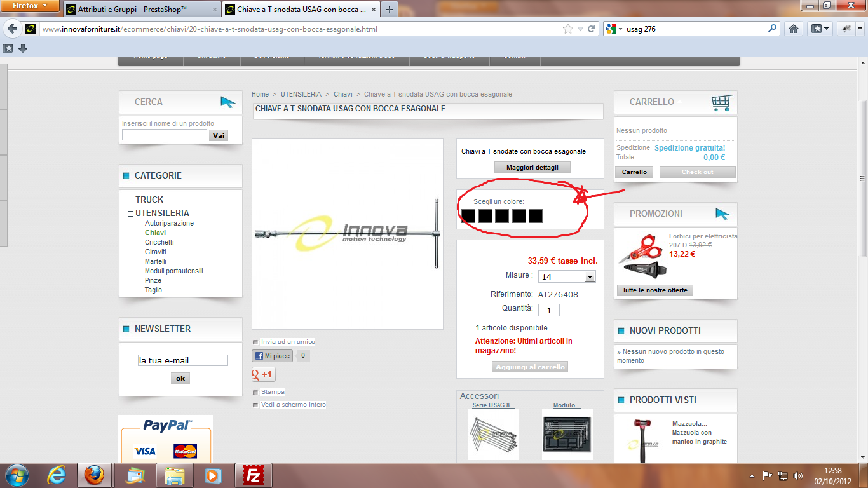Click the PayPal logo

coord(168,425)
